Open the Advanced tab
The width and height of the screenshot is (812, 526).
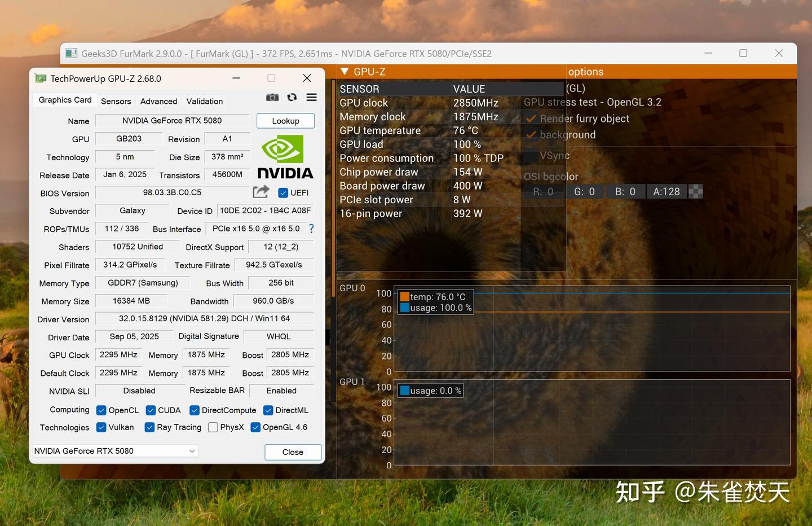coord(158,101)
